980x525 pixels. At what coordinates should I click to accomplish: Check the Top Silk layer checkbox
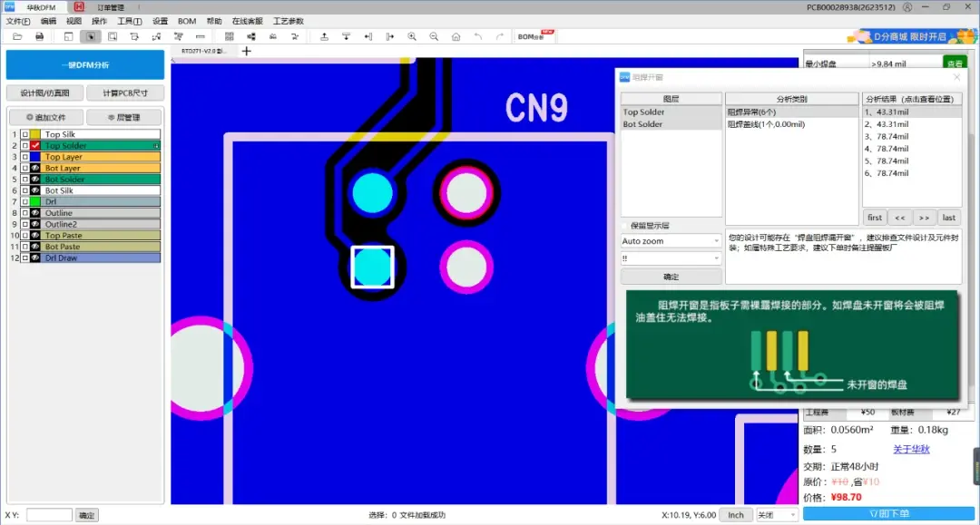(x=25, y=134)
